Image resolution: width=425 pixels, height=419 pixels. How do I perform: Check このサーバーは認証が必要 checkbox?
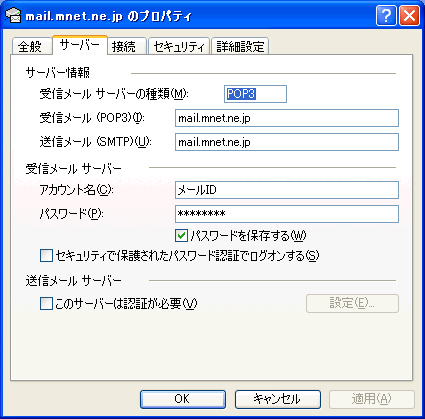coord(46,303)
